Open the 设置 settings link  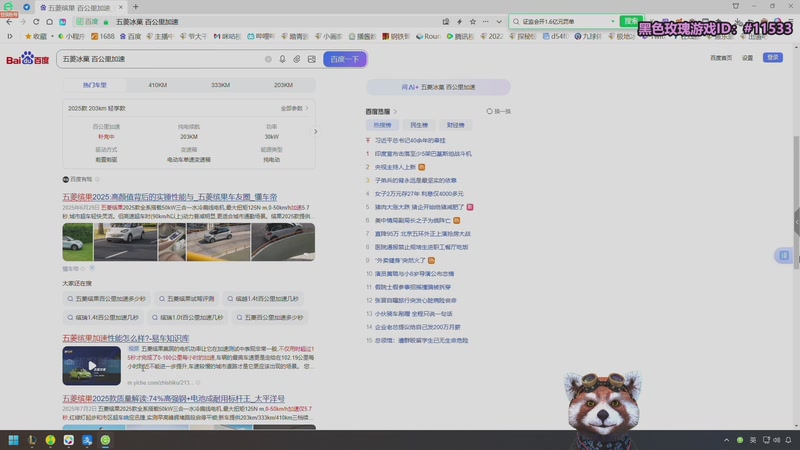point(747,58)
